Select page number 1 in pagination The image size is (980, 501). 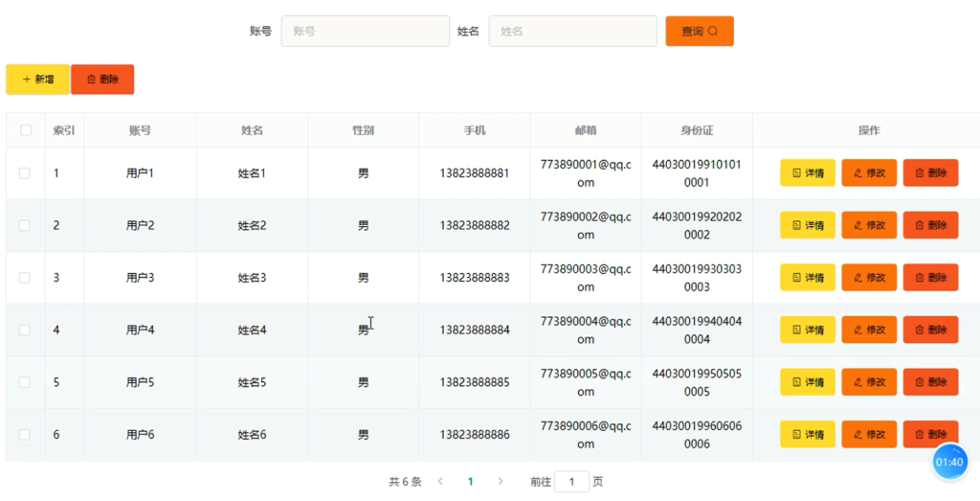[470, 481]
